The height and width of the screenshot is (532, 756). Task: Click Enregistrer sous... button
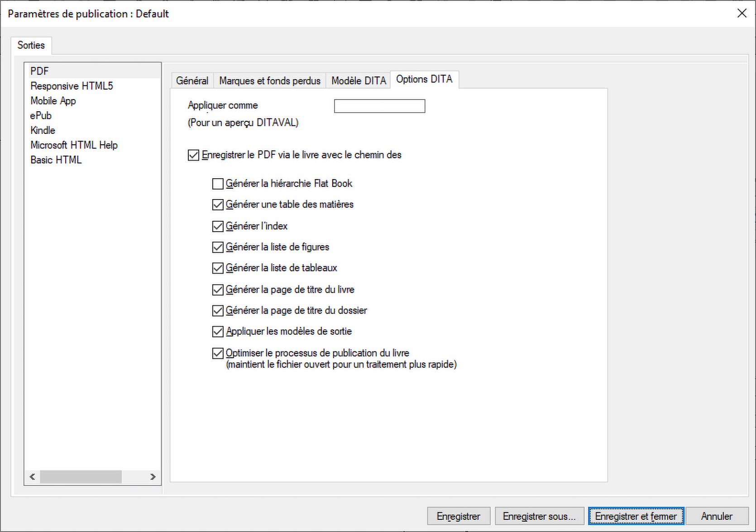[x=539, y=516]
